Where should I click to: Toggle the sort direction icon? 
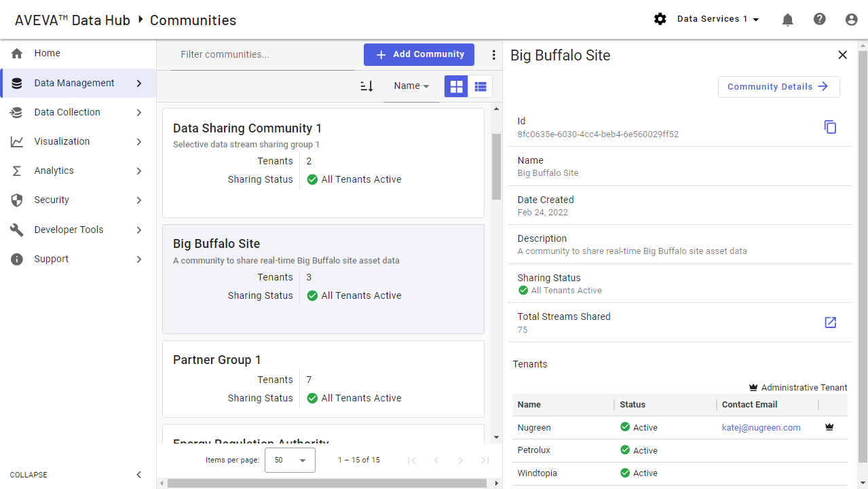click(366, 86)
